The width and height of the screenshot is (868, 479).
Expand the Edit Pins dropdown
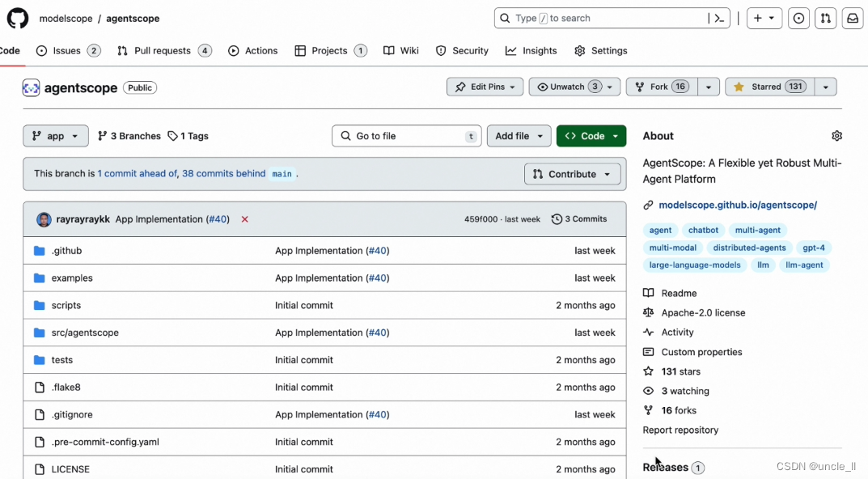485,87
